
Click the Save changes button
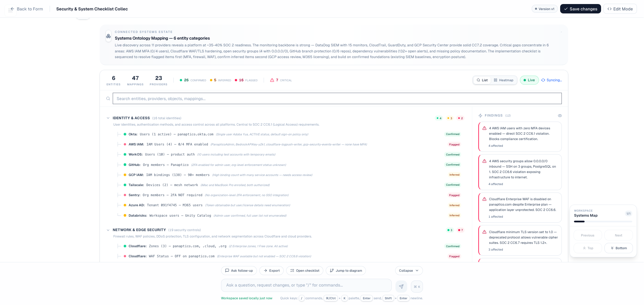coord(580,9)
